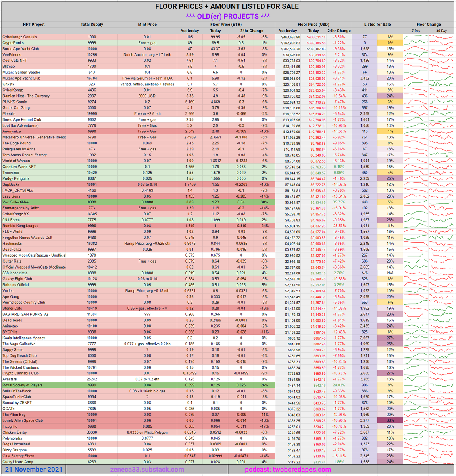Select the CryptoPunks project name
Viewport: 456px width, 476px height.
pos(13,43)
